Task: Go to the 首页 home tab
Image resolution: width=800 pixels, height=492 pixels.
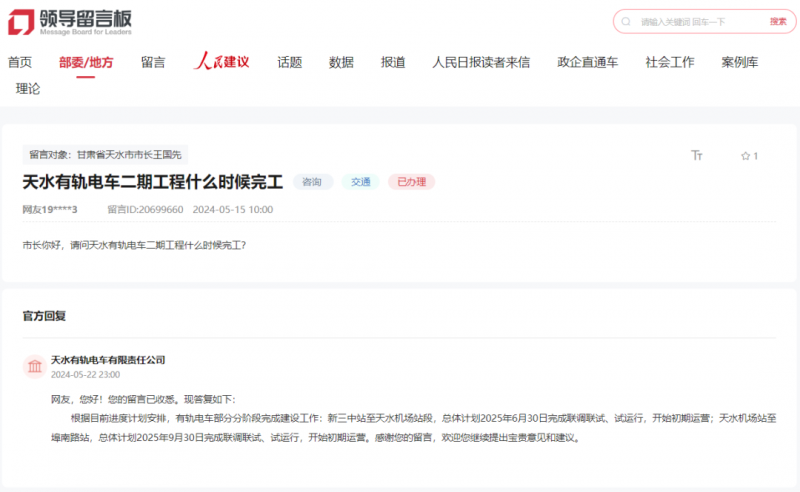Action: coord(20,62)
